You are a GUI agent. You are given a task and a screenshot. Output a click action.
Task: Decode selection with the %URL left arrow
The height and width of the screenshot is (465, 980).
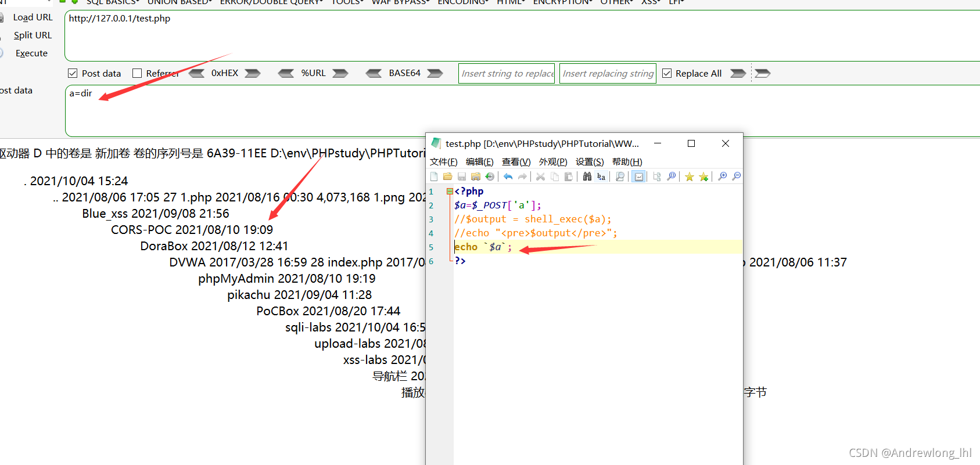tap(286, 73)
